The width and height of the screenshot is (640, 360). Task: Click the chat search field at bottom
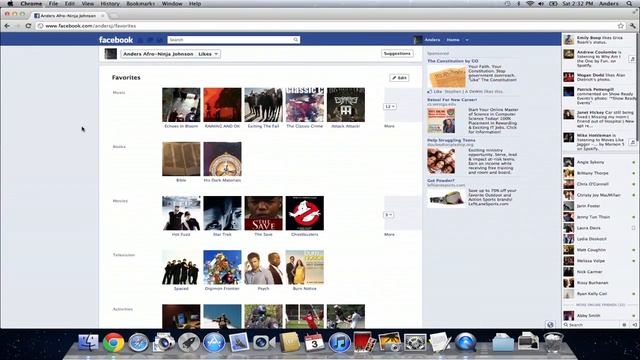pos(592,325)
